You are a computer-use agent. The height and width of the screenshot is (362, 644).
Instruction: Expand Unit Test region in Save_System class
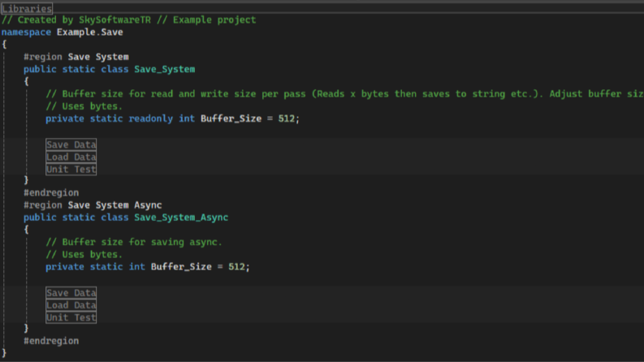coord(71,169)
